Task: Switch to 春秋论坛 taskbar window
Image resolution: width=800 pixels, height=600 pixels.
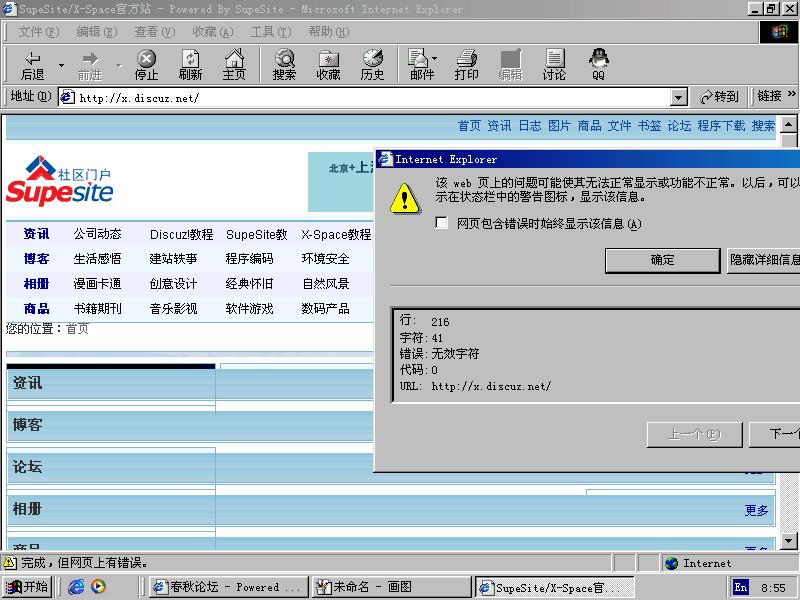Action: (x=229, y=587)
